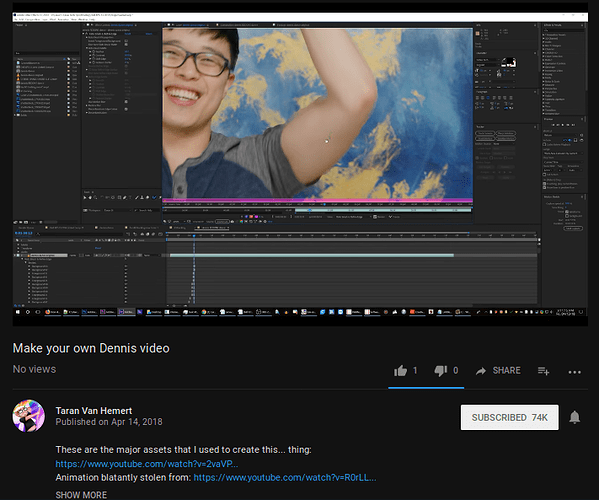Click the blue timeline playhead marker

[x=194, y=236]
